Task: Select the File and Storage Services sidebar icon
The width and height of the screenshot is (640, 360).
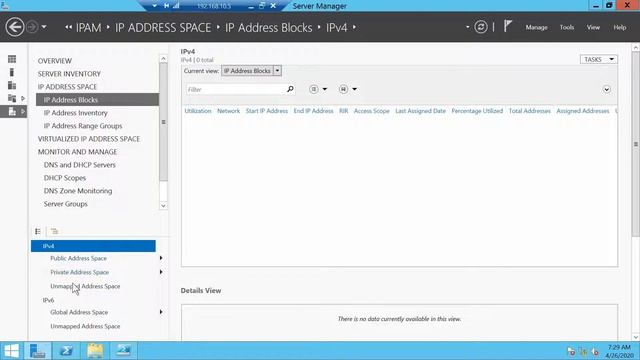Action: click(12, 98)
